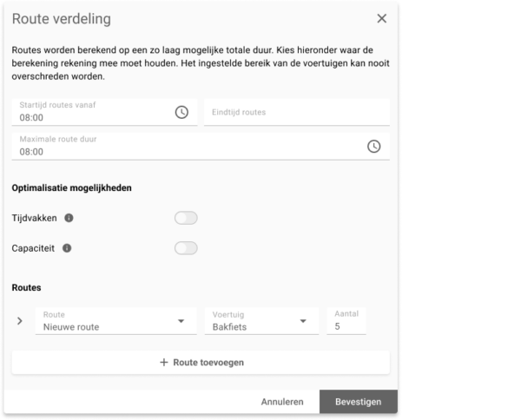
Task: Click the Bakfiets vehicle value
Action: coord(229,327)
